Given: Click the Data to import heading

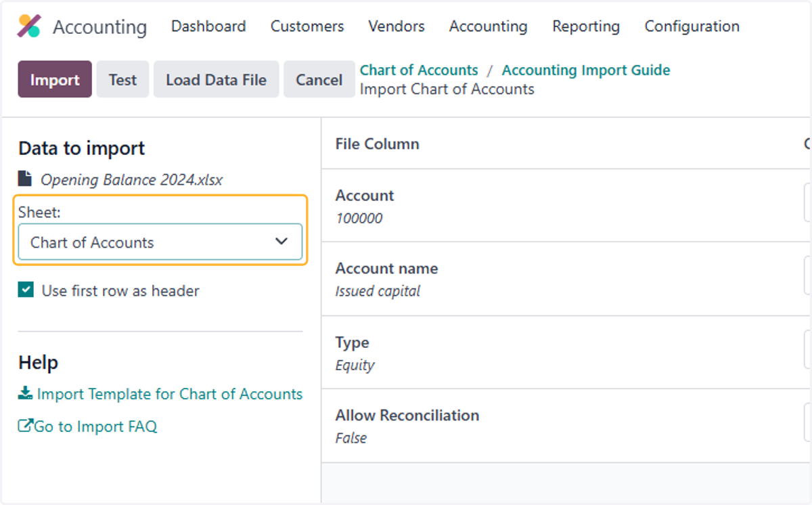Looking at the screenshot, I should coord(82,149).
